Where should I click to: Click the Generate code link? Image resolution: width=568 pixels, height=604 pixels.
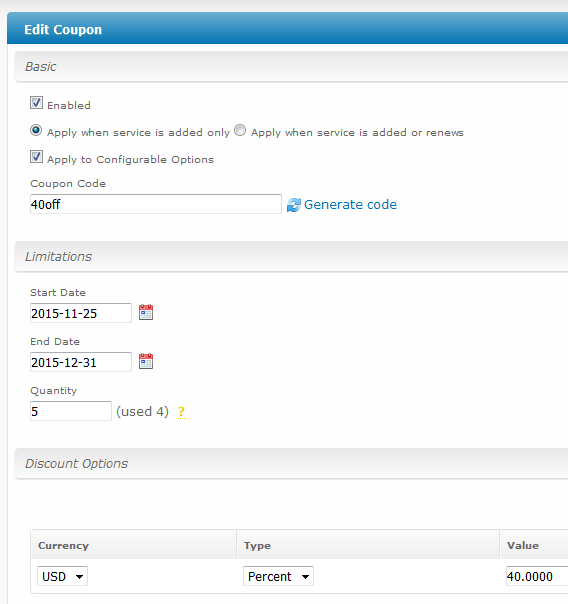tap(350, 205)
